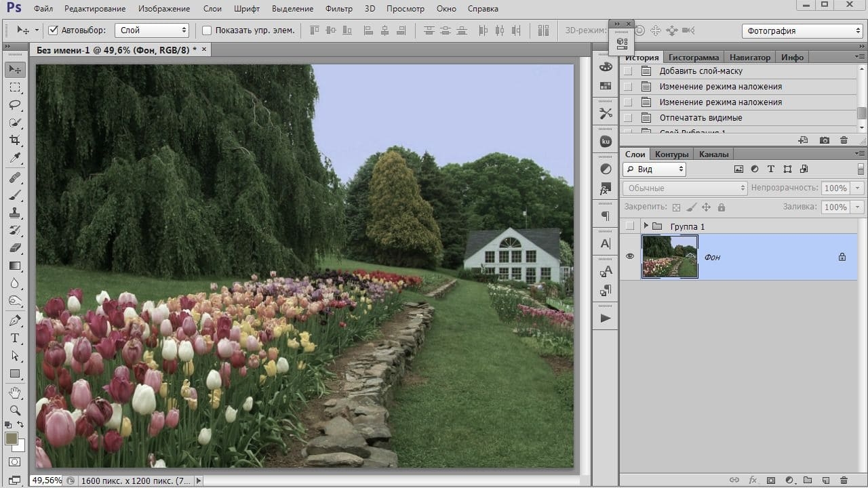This screenshot has height=488, width=868.
Task: Open the Заливка slider arrow
Action: tap(858, 207)
